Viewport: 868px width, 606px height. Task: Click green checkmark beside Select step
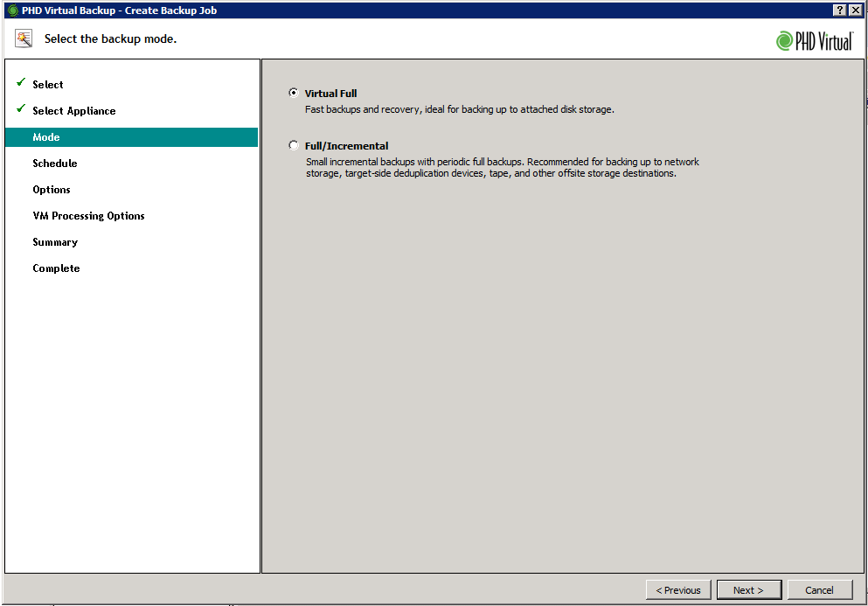[21, 82]
